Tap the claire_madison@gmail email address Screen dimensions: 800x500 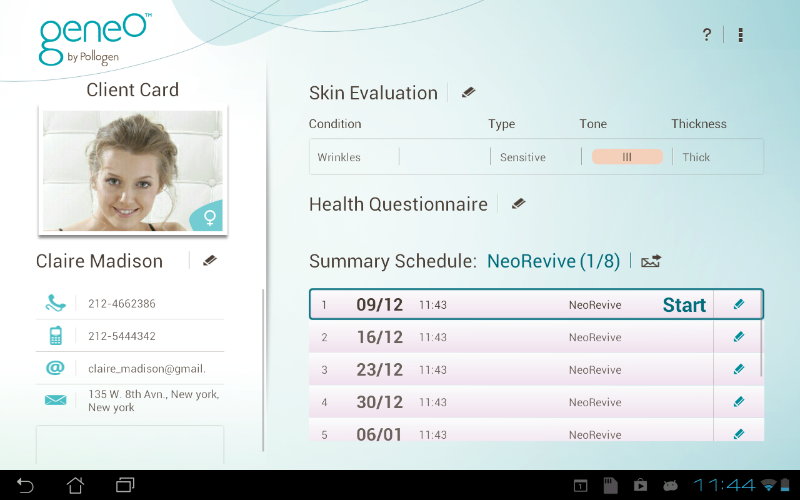tap(147, 368)
